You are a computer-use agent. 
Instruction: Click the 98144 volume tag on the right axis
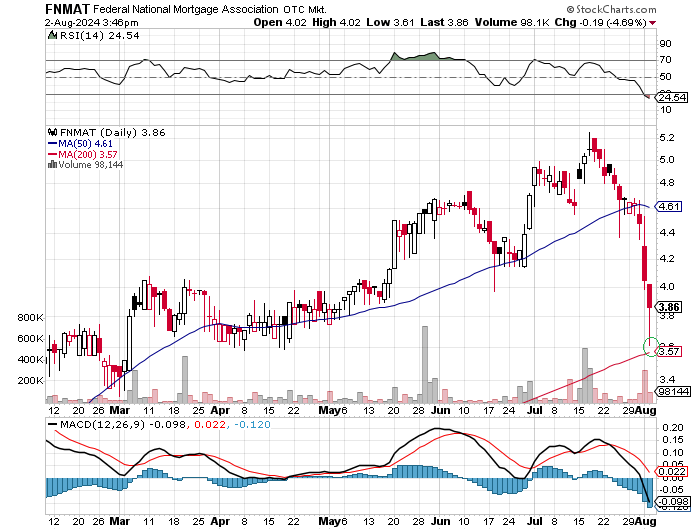tap(673, 392)
